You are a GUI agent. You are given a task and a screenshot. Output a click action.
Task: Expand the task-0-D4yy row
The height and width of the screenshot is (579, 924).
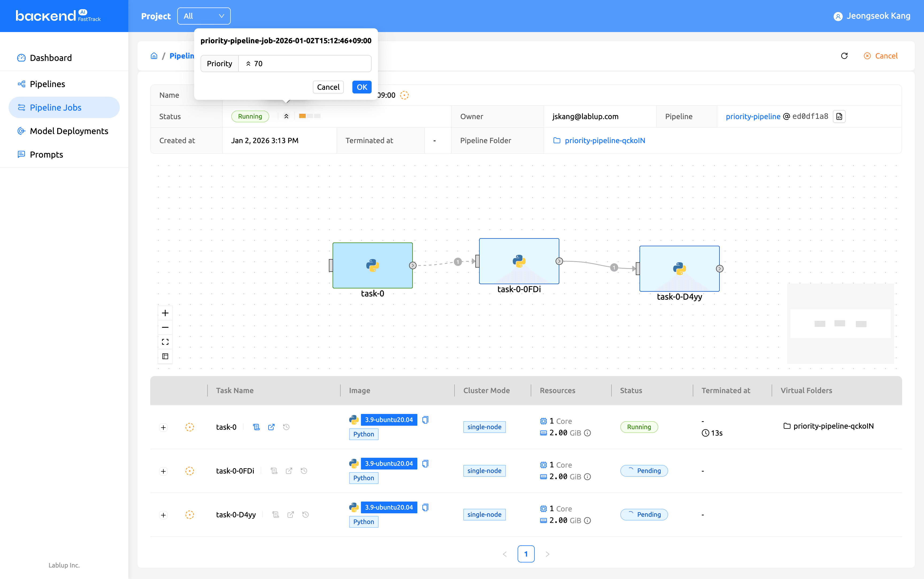pos(163,515)
